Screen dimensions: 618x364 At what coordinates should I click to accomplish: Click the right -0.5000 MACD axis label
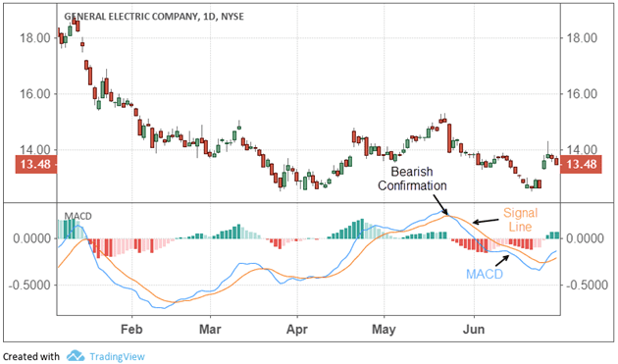587,285
